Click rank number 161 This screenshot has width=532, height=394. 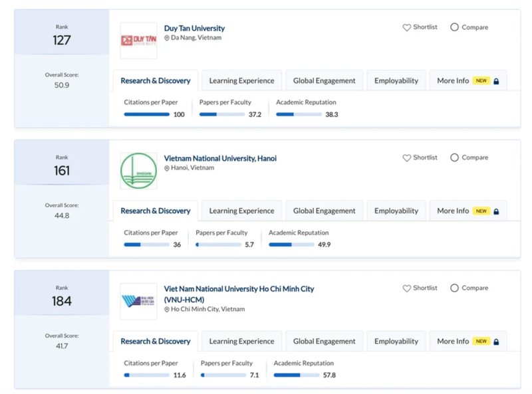pyautogui.click(x=62, y=171)
